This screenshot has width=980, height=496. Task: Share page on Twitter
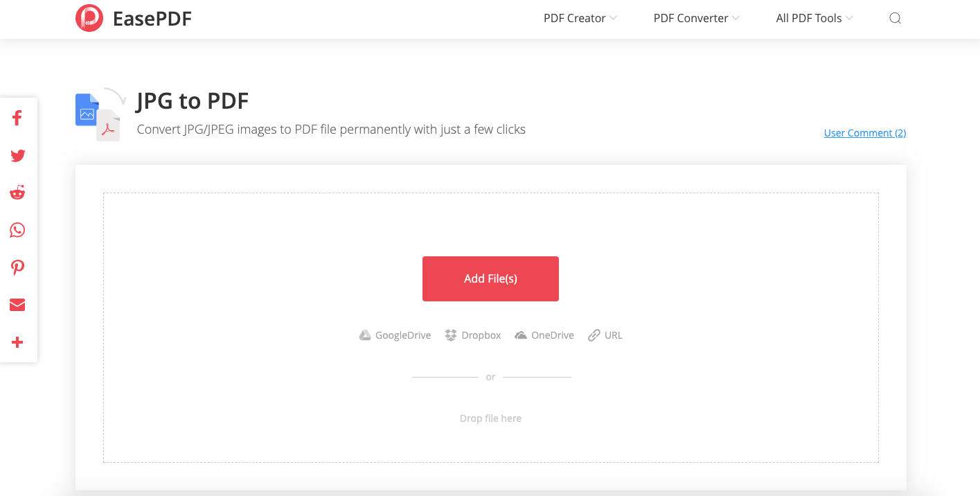tap(17, 155)
